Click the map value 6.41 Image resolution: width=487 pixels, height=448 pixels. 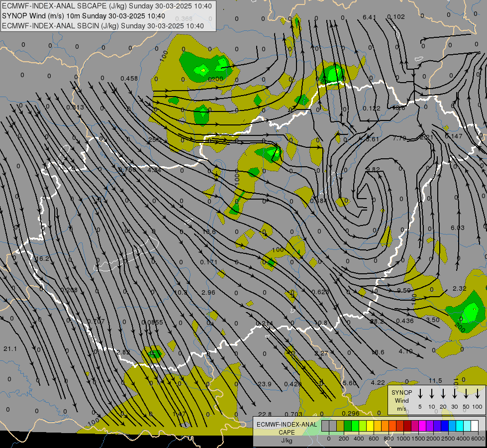pos(369,17)
